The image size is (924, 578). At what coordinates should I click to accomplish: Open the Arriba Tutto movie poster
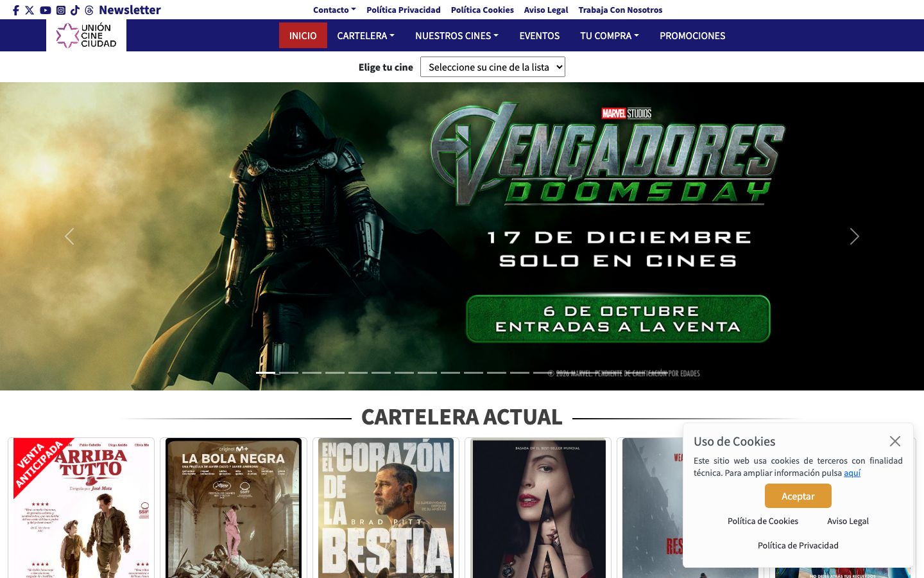click(81, 508)
